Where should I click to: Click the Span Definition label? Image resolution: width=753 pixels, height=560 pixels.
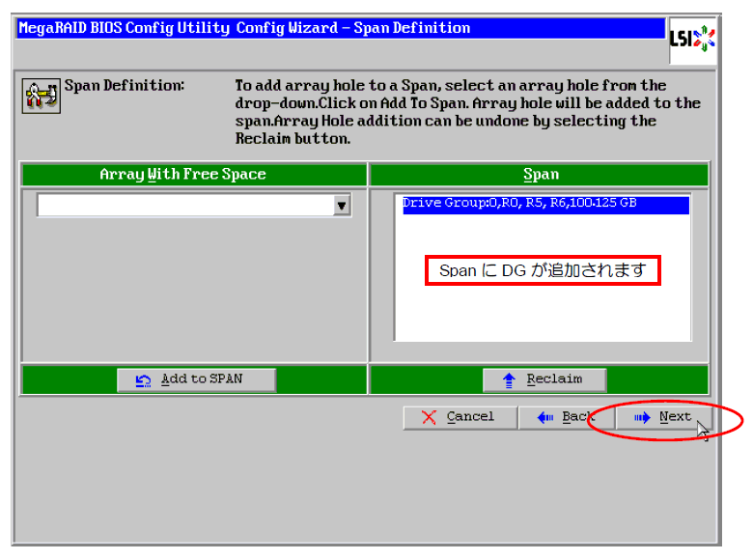point(125,86)
